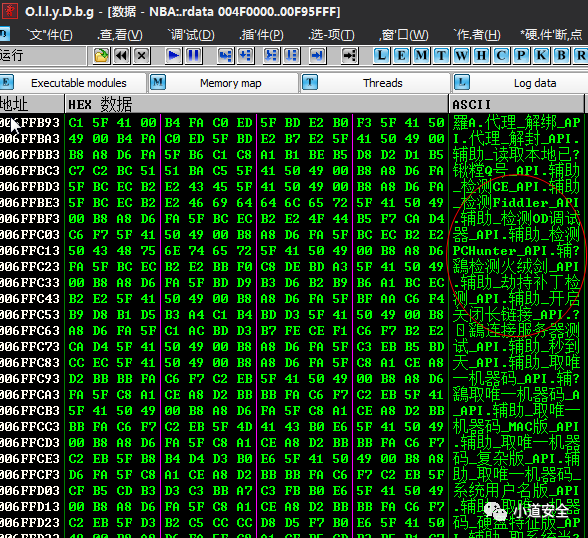This screenshot has height=538, width=588.
Task: Click the Step into toolbar icon
Action: pyautogui.click(x=225, y=56)
